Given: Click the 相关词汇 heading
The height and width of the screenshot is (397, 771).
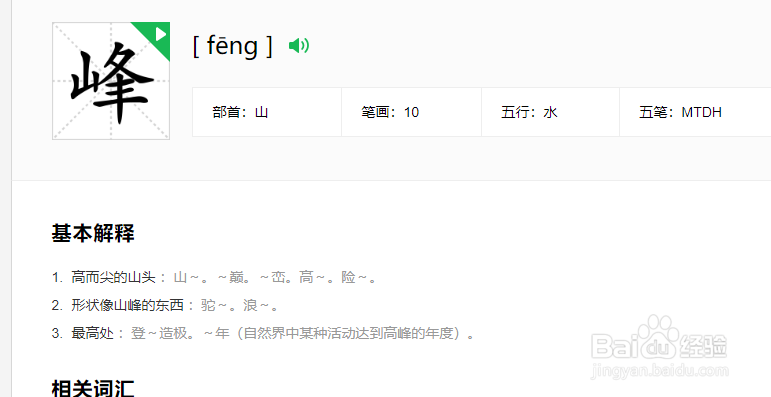Looking at the screenshot, I should 93,388.
